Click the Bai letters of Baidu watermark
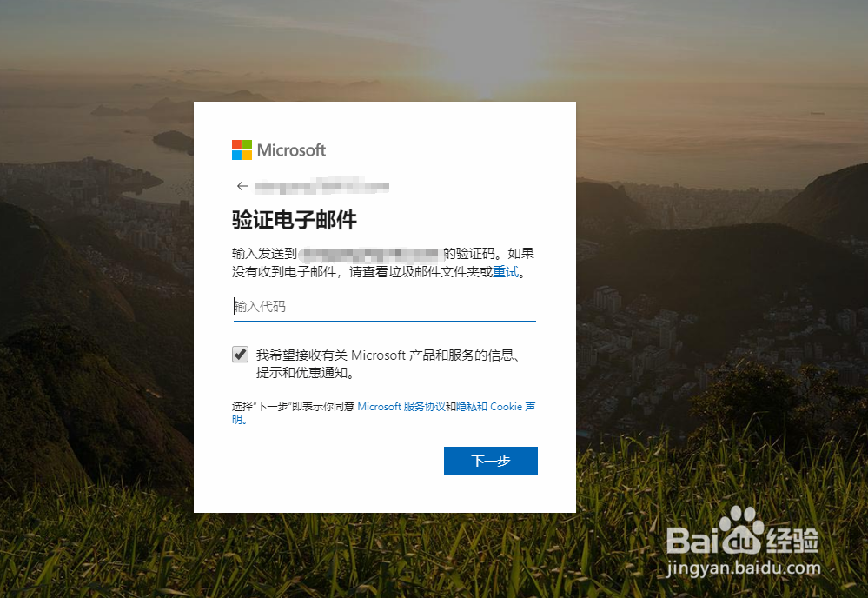868x598 pixels. pyautogui.click(x=693, y=541)
